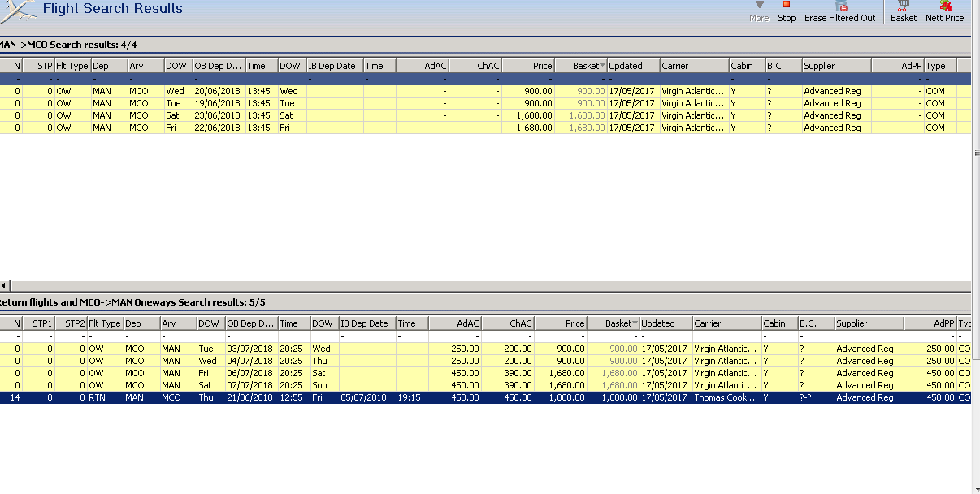Click the Price header in top table
The width and height of the screenshot is (980, 494).
tap(528, 66)
